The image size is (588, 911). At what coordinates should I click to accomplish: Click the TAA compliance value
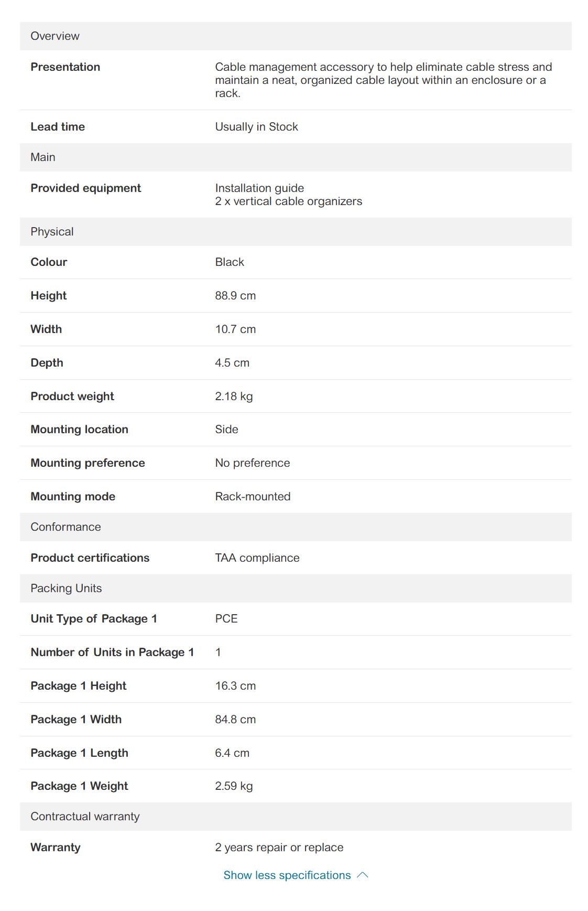[x=257, y=558]
